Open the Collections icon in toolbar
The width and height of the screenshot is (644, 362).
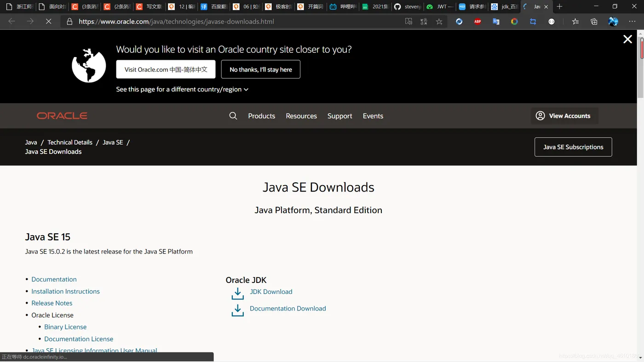pyautogui.click(x=594, y=22)
